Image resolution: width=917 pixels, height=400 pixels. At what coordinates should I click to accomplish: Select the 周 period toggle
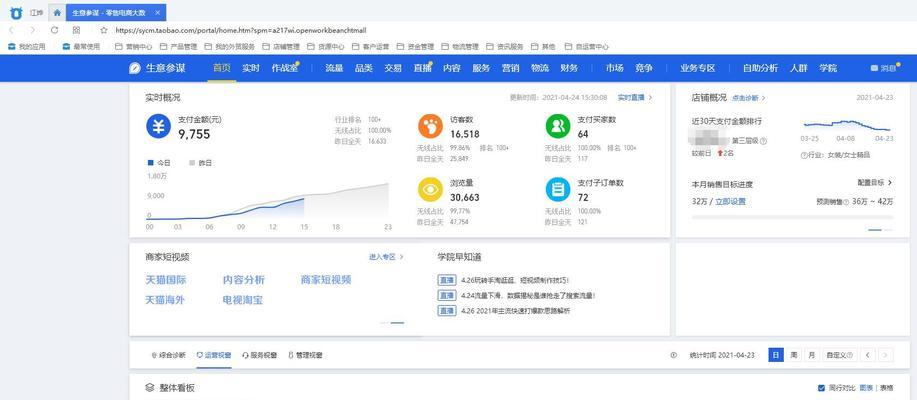click(x=794, y=355)
